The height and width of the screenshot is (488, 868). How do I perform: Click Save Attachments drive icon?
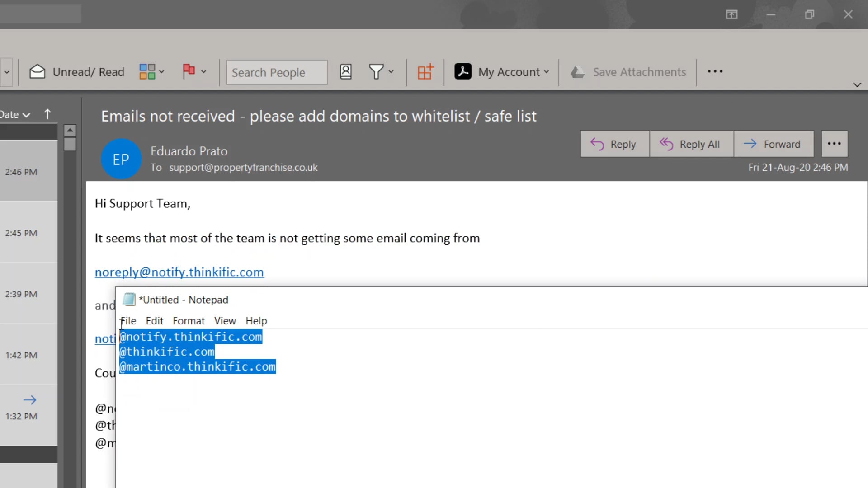click(x=578, y=72)
